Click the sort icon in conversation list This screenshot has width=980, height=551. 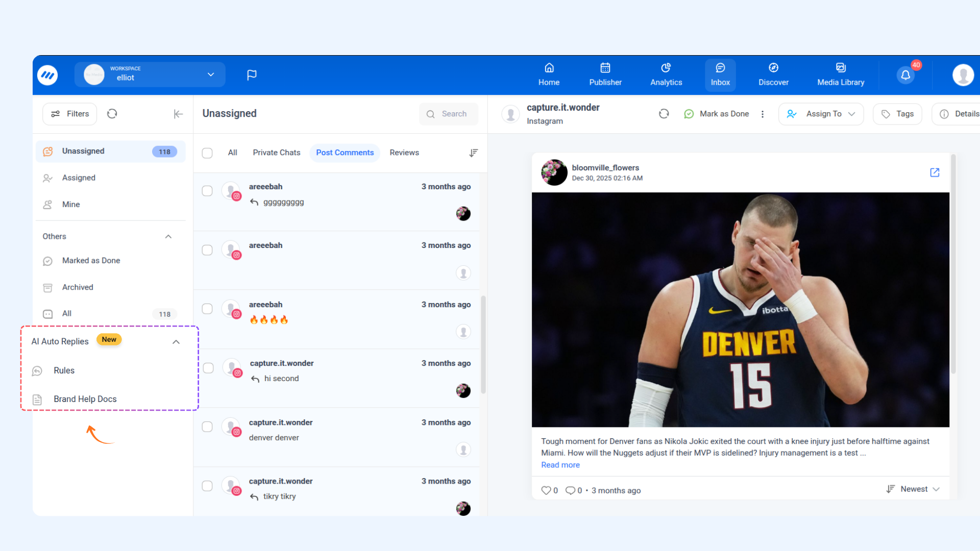click(473, 153)
